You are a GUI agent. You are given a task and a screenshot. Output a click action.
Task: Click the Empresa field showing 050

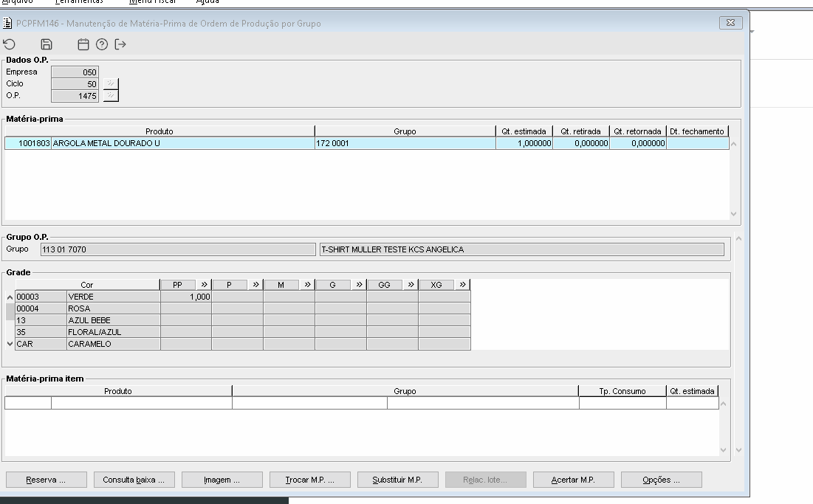[75, 72]
